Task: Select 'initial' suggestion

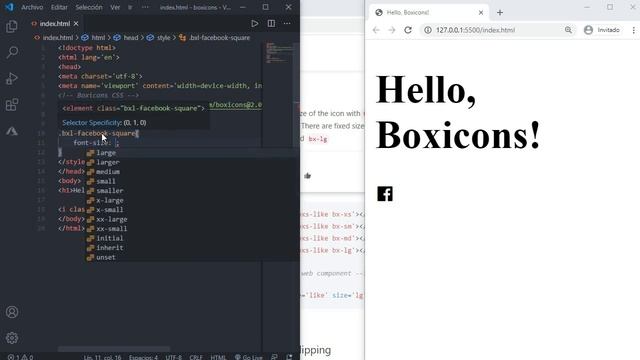Action: pos(192,238)
